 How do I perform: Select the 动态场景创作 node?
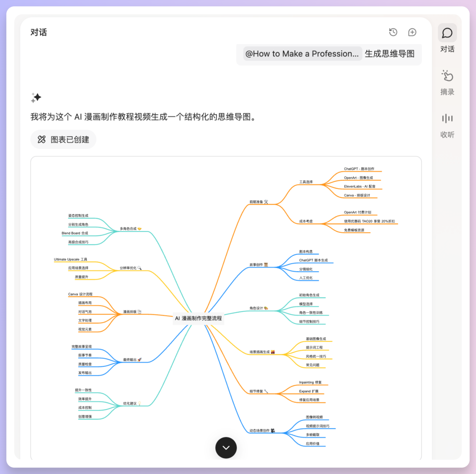(x=263, y=430)
